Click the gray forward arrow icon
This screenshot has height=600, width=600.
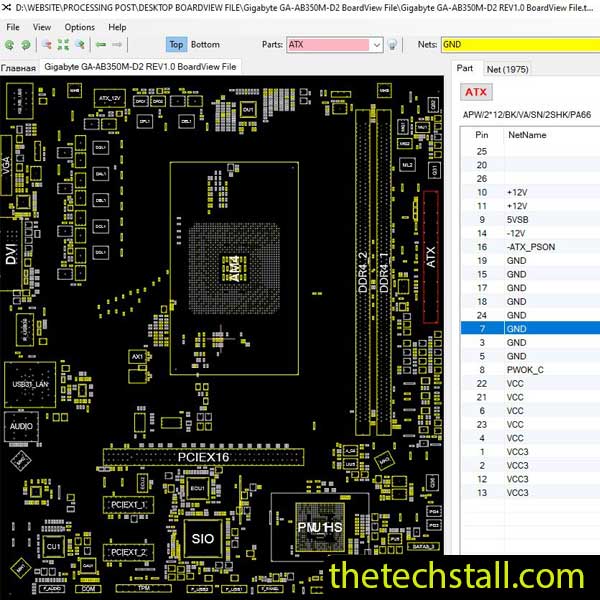117,45
